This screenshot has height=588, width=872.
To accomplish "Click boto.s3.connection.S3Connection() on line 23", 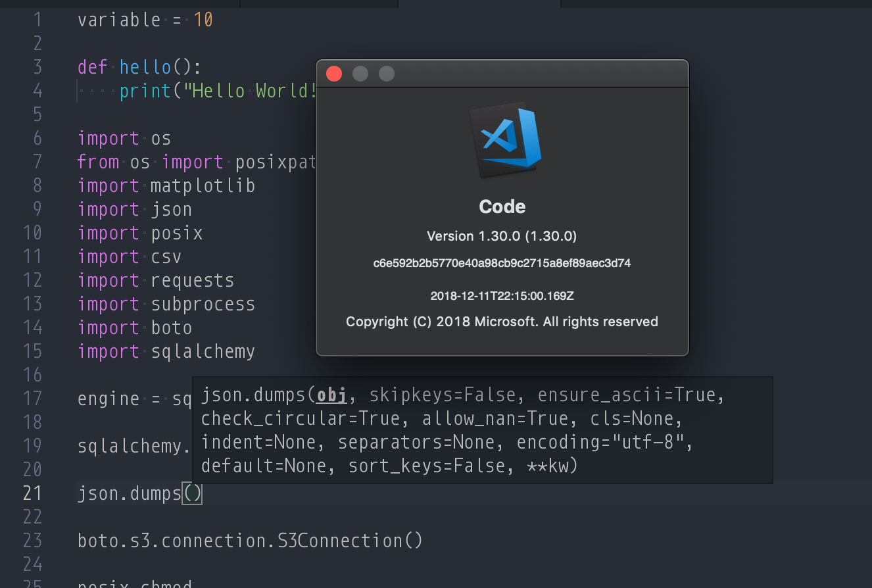I will [x=250, y=540].
